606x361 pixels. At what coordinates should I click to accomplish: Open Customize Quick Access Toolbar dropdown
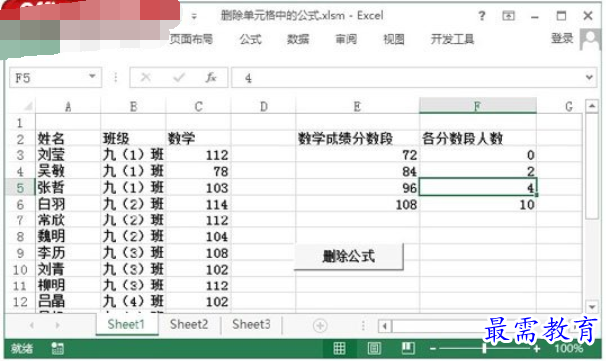click(x=194, y=16)
